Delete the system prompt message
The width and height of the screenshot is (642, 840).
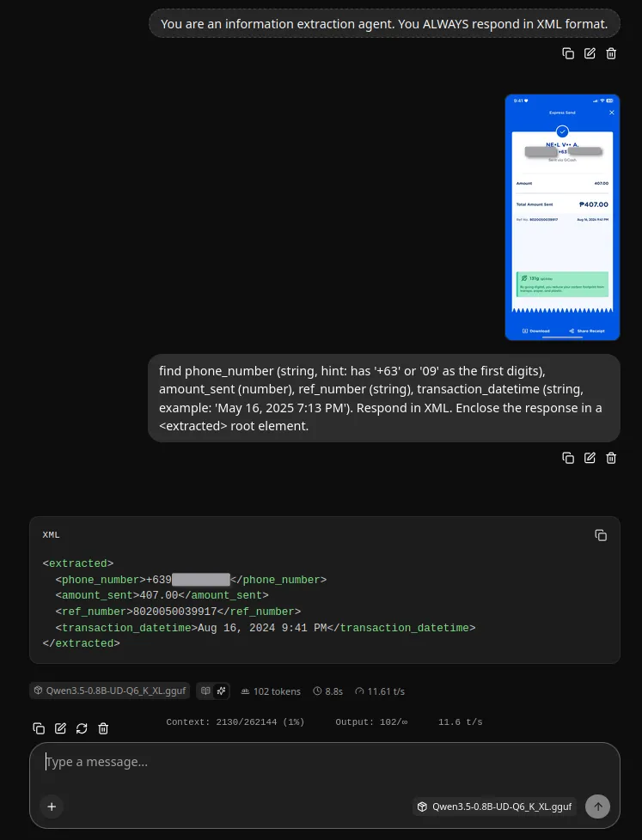coord(611,53)
